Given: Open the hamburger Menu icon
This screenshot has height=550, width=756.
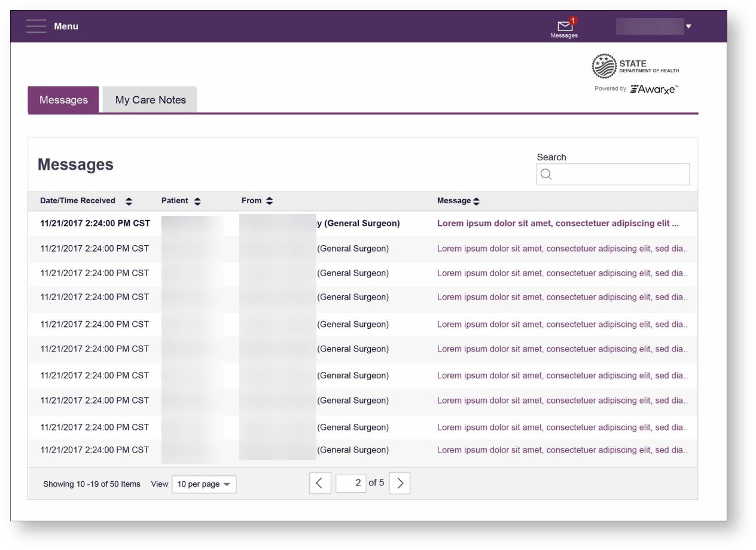Looking at the screenshot, I should click(x=36, y=26).
